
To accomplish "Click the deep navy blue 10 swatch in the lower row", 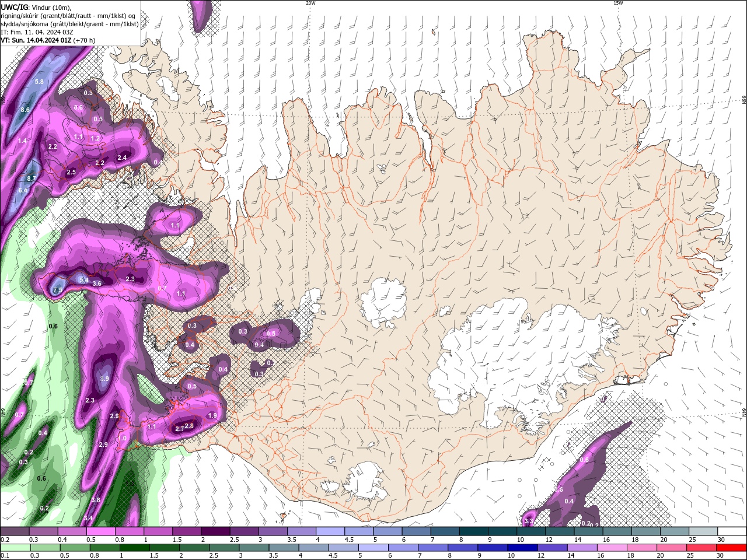I will (522, 548).
